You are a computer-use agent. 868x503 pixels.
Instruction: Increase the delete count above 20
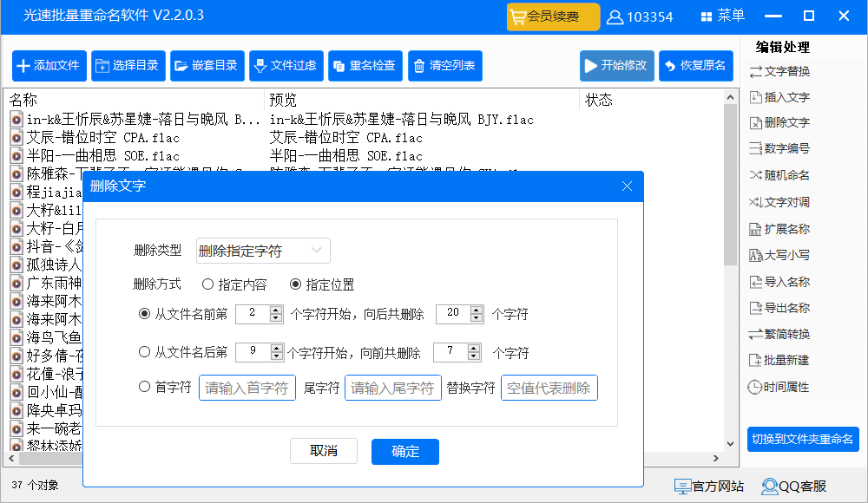coord(477,310)
